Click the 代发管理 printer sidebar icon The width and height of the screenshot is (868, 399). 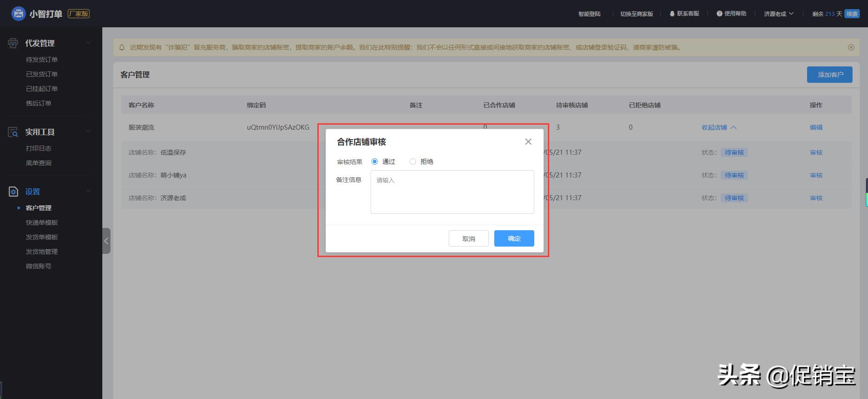[13, 43]
